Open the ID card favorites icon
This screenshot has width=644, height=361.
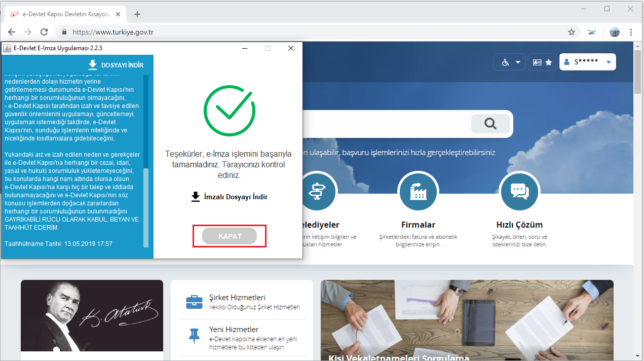click(x=543, y=62)
